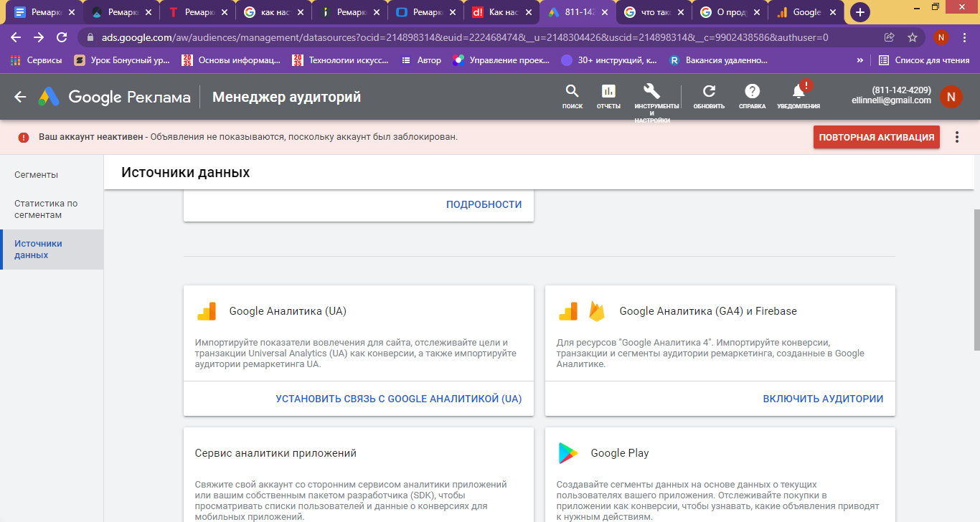Open the Автор bookmark
The width and height of the screenshot is (980, 522).
coord(421,60)
